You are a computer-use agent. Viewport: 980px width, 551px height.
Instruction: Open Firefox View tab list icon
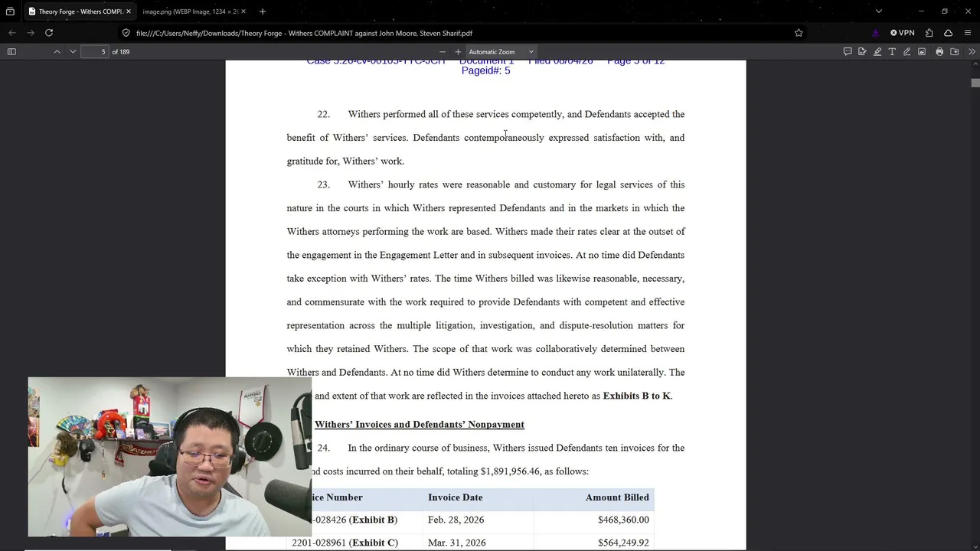pos(10,11)
